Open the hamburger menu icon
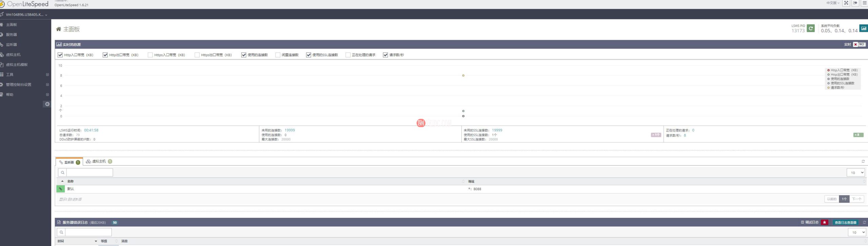The image size is (868, 246). point(865,3)
